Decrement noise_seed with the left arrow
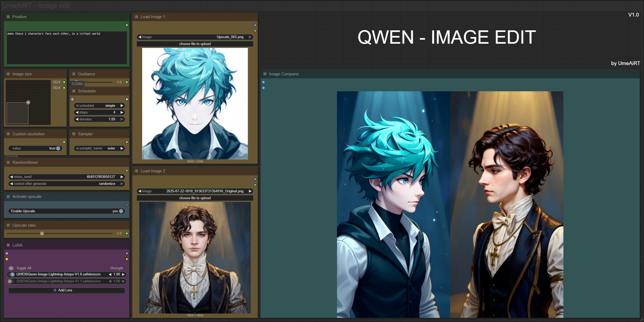The width and height of the screenshot is (644, 322). coord(11,177)
